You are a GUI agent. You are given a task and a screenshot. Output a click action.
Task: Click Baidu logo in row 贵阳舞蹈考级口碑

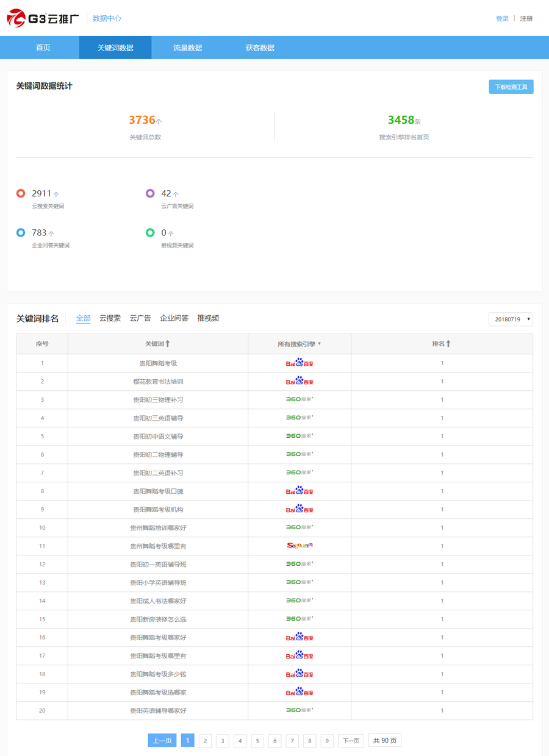tap(300, 491)
